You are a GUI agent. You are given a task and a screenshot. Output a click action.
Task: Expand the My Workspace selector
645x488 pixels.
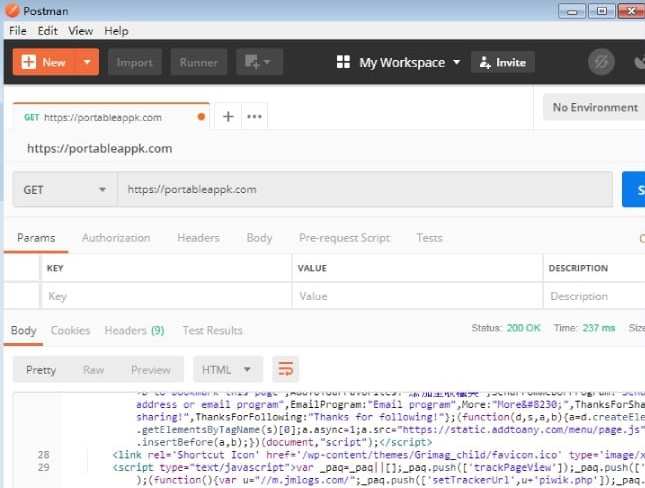tap(410, 62)
